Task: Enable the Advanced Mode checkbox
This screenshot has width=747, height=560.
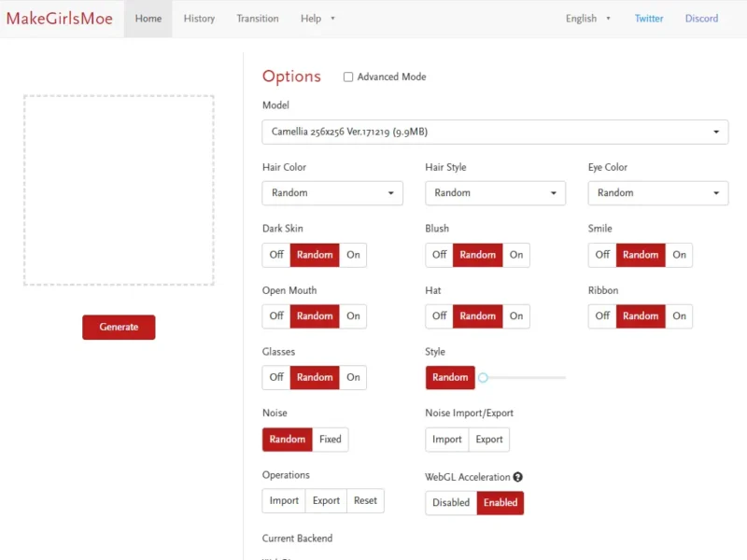Action: click(348, 77)
